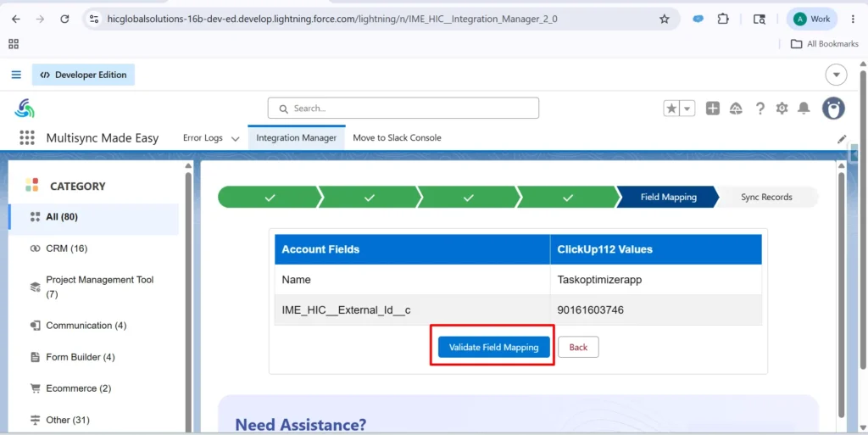Open the All Bookmarks folder
This screenshot has height=435, width=868.
pyautogui.click(x=824, y=44)
